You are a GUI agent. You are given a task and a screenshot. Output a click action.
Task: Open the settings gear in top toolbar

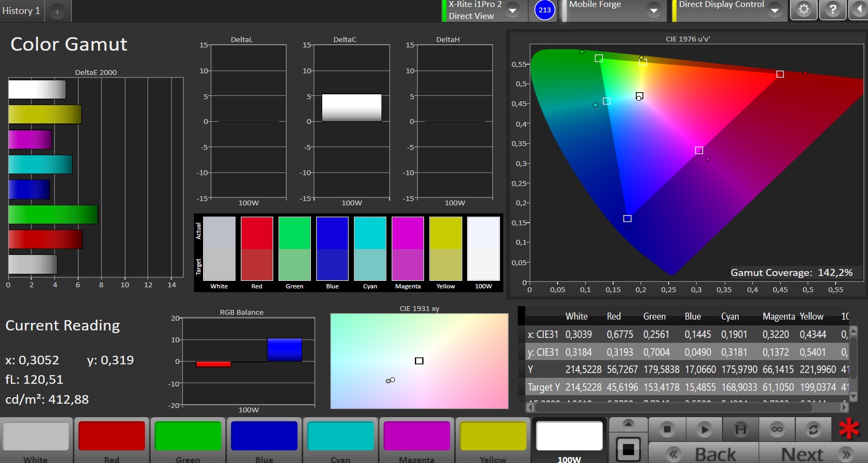tap(803, 10)
